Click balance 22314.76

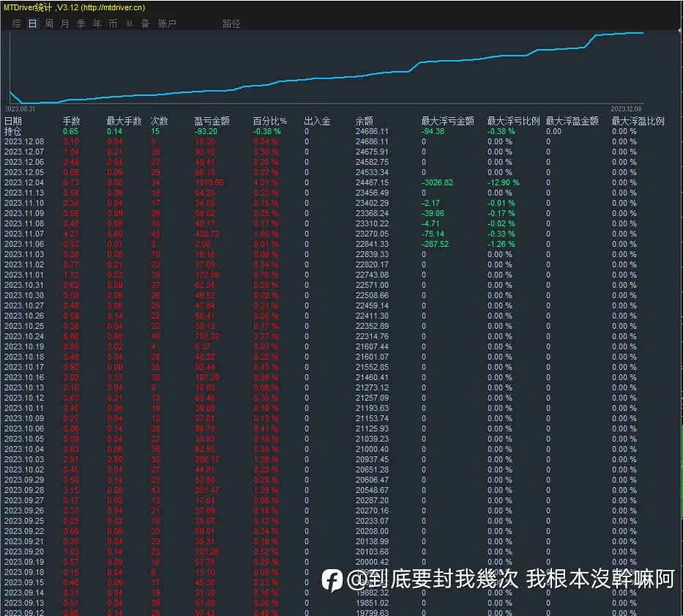[x=372, y=336]
